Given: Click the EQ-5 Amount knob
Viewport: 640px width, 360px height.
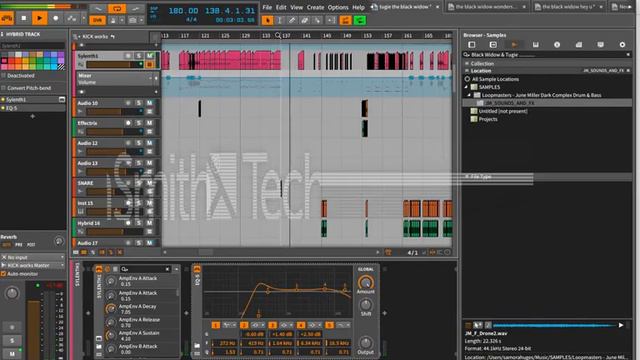Looking at the screenshot, I should pos(366,282).
